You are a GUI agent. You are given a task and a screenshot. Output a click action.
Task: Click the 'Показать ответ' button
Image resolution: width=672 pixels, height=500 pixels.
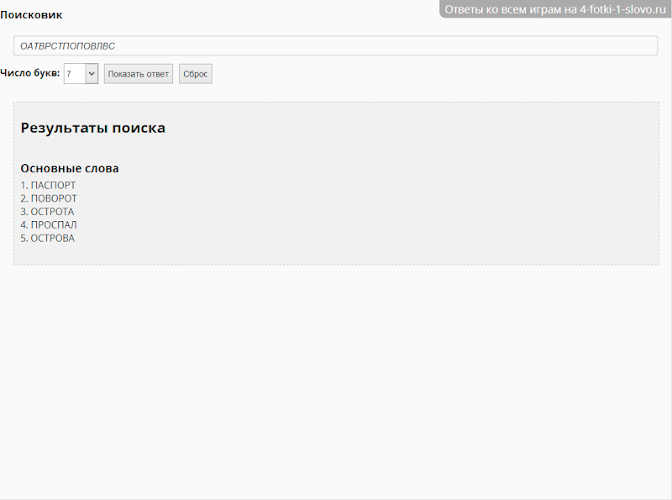point(138,74)
